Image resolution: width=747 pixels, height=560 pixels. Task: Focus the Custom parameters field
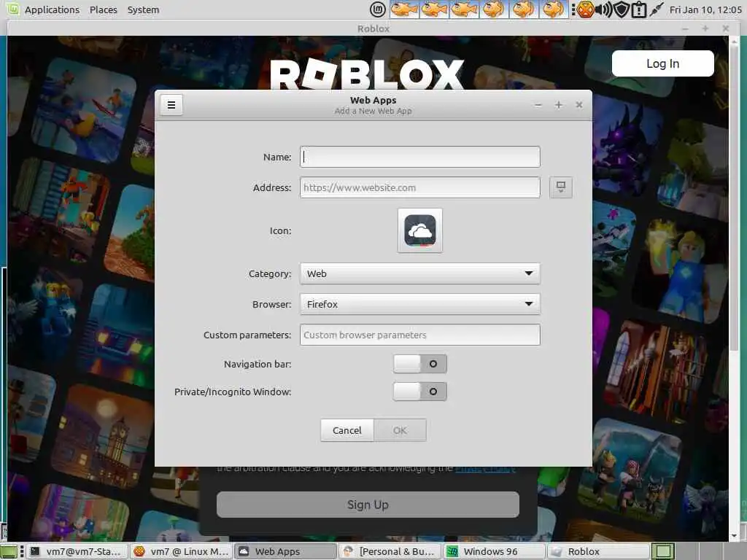coord(419,335)
